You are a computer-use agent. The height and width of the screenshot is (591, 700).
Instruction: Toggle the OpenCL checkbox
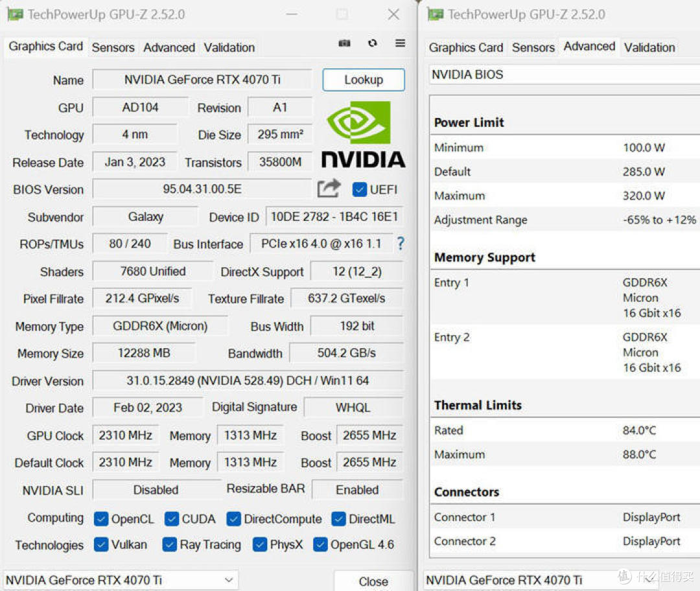101,518
